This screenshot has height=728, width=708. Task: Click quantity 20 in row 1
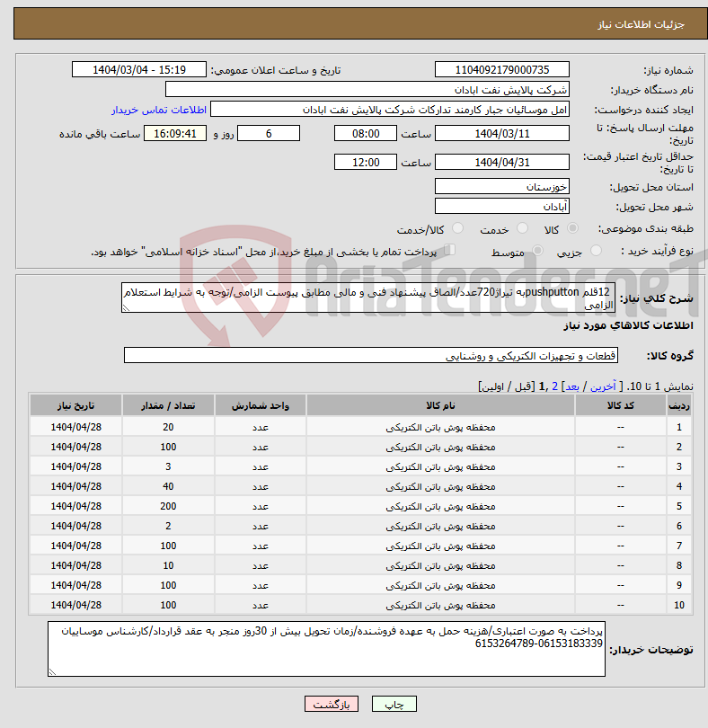click(x=168, y=427)
